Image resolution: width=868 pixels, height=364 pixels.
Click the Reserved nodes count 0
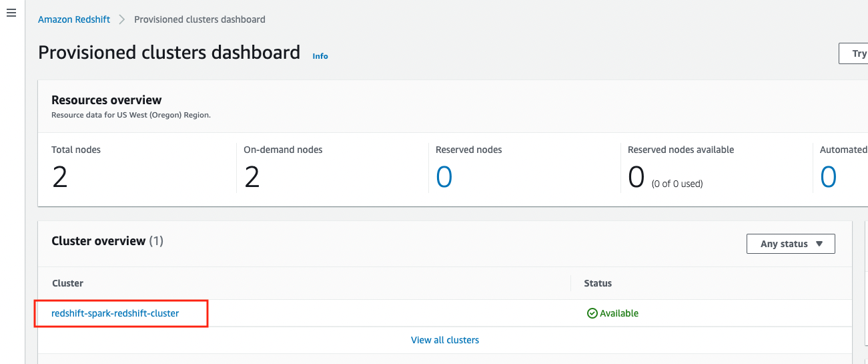(444, 177)
